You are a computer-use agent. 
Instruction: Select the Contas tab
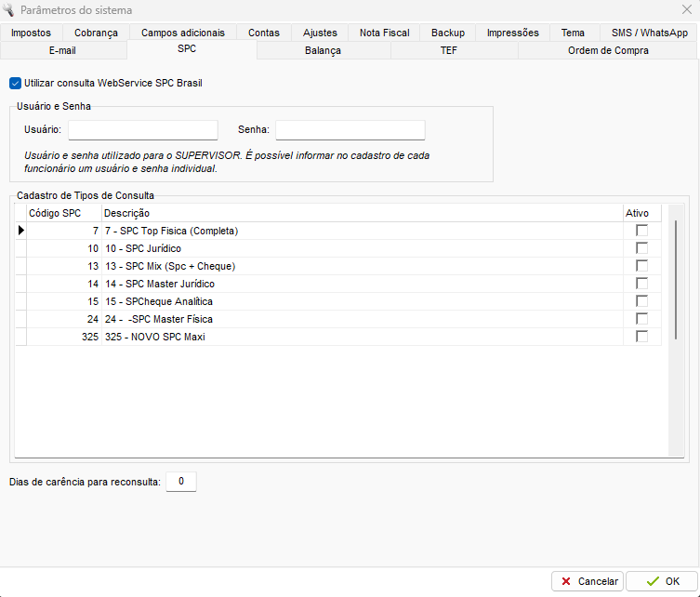pos(264,33)
